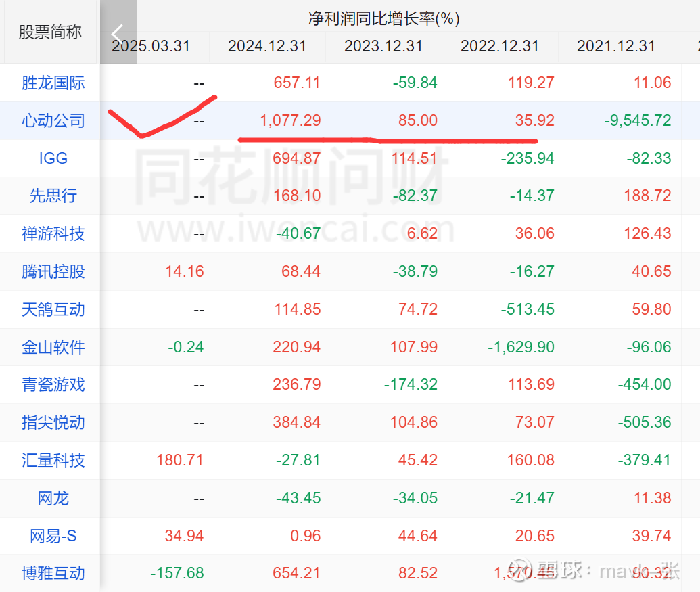Click value -9,545.72 in 心动公司 row
The height and width of the screenshot is (592, 700).
[x=638, y=120]
